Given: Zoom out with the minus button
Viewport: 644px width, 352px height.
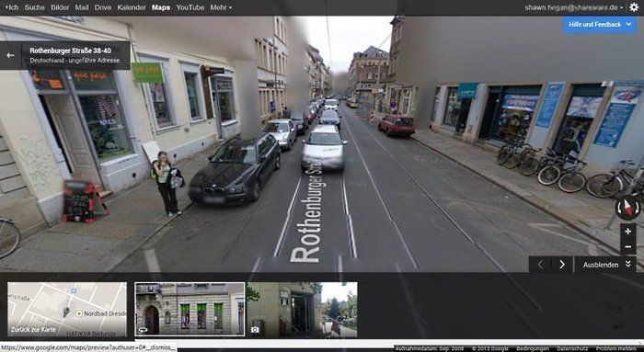Looking at the screenshot, I should [x=628, y=246].
